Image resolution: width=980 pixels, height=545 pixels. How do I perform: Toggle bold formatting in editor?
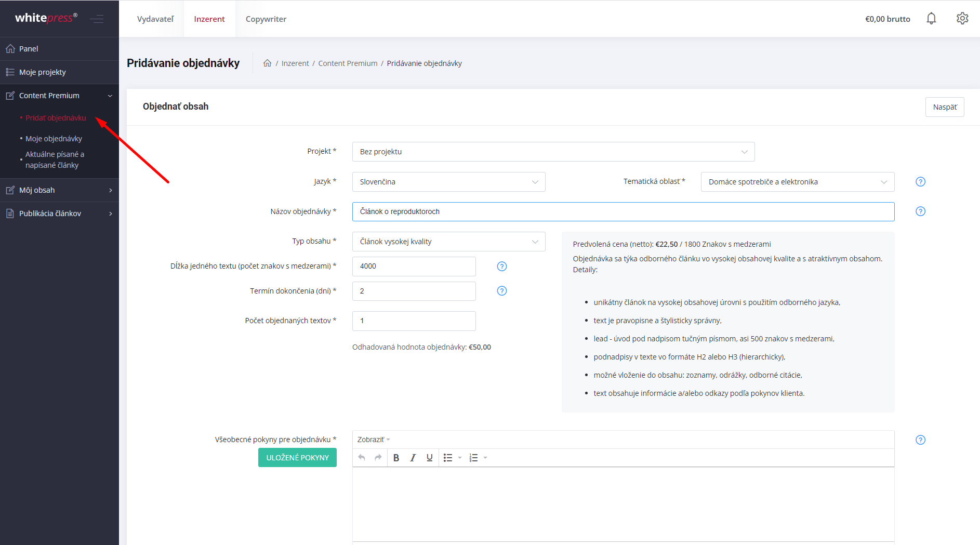(396, 458)
